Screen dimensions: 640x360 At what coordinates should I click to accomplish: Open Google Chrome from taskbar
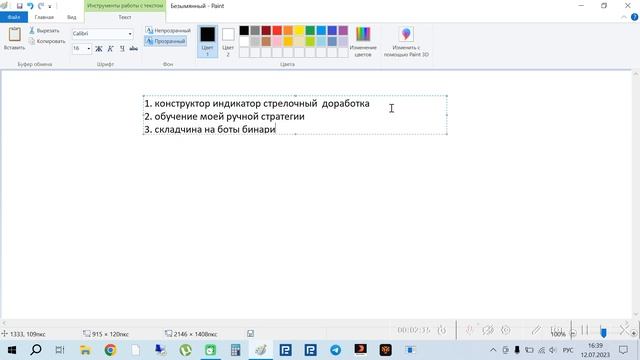point(110,350)
